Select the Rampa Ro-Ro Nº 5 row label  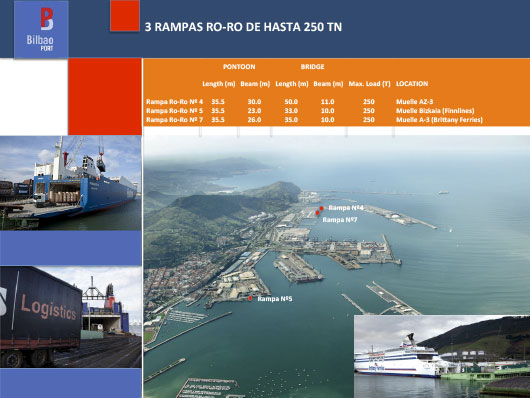point(174,111)
